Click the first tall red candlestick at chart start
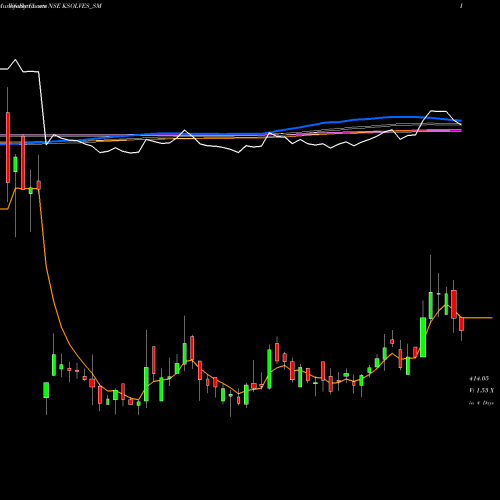 (8, 147)
